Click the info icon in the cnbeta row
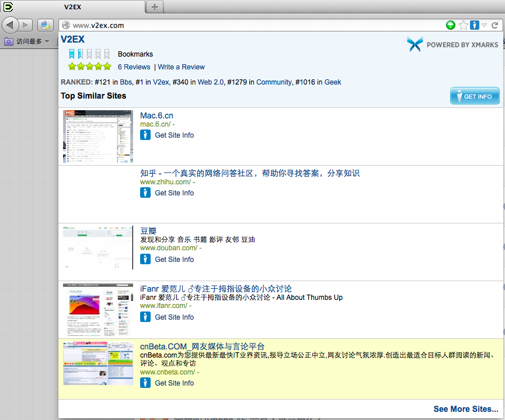 pyautogui.click(x=145, y=383)
